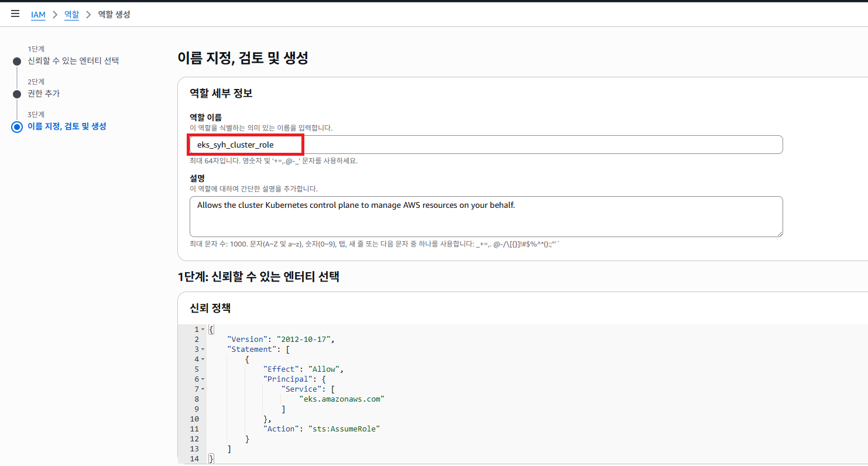Open the 역할 breadcrumb link
868x466 pixels.
click(71, 15)
